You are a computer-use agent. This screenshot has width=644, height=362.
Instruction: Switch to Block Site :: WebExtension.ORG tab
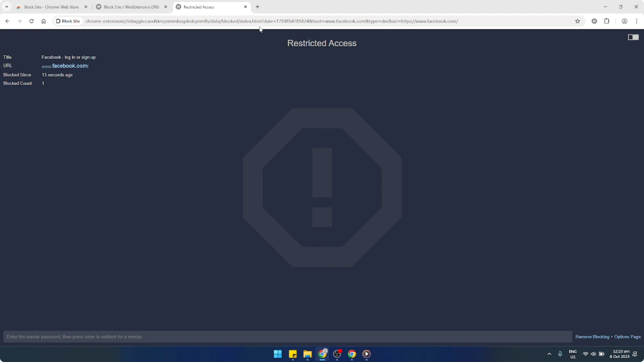pos(131,7)
